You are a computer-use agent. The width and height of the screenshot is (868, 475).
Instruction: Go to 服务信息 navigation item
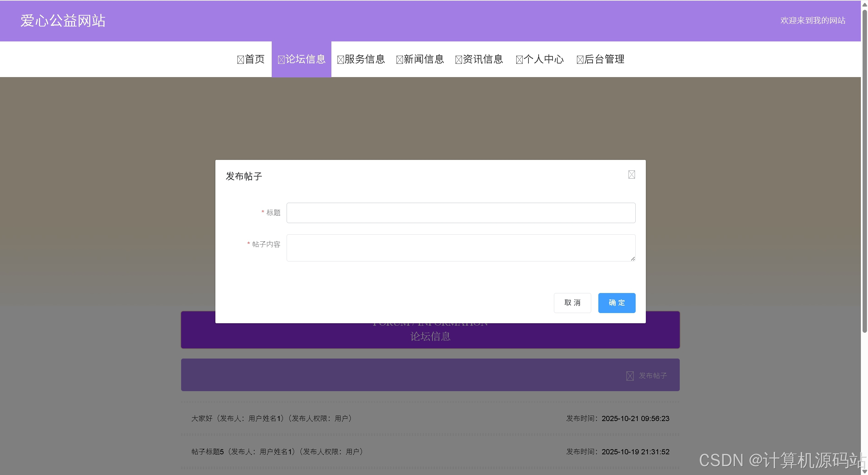coord(365,59)
